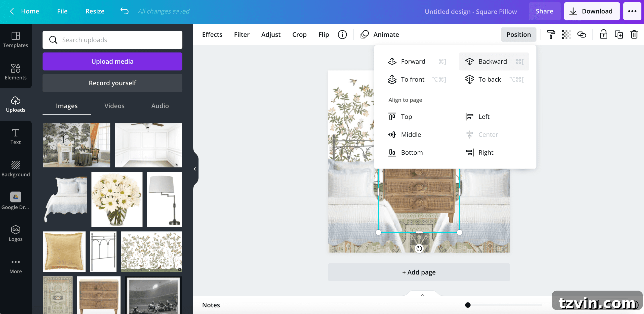
Task: Select the white bed thumbnail
Action: pyautogui.click(x=65, y=199)
